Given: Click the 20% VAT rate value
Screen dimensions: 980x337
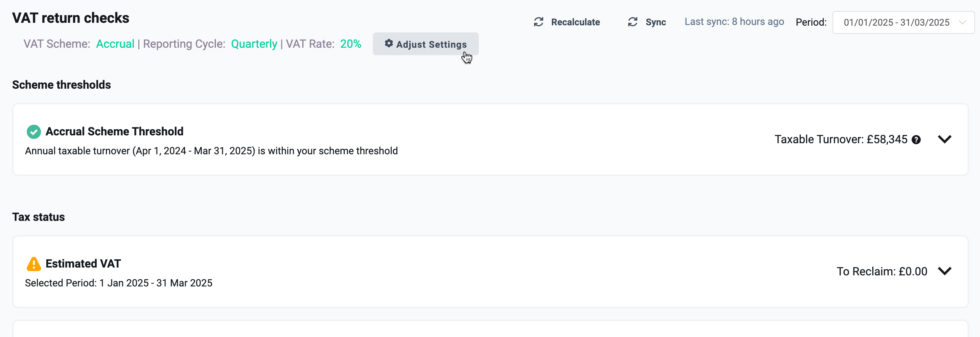Looking at the screenshot, I should click(x=350, y=44).
